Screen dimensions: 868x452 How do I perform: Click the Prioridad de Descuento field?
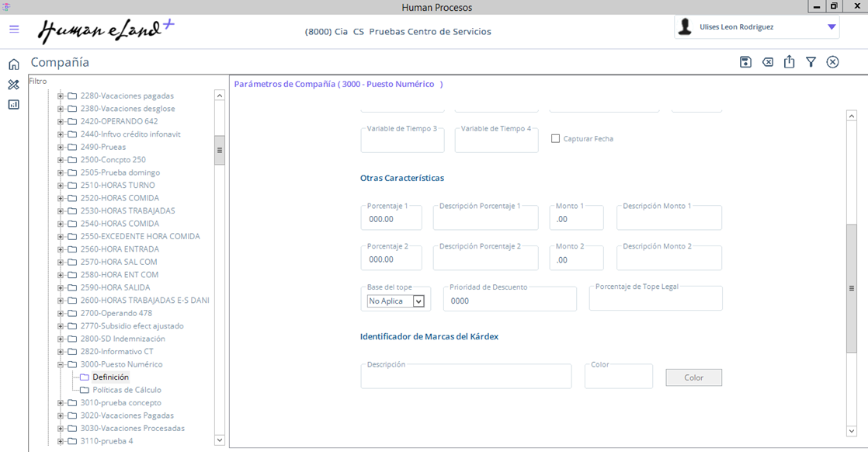click(509, 301)
